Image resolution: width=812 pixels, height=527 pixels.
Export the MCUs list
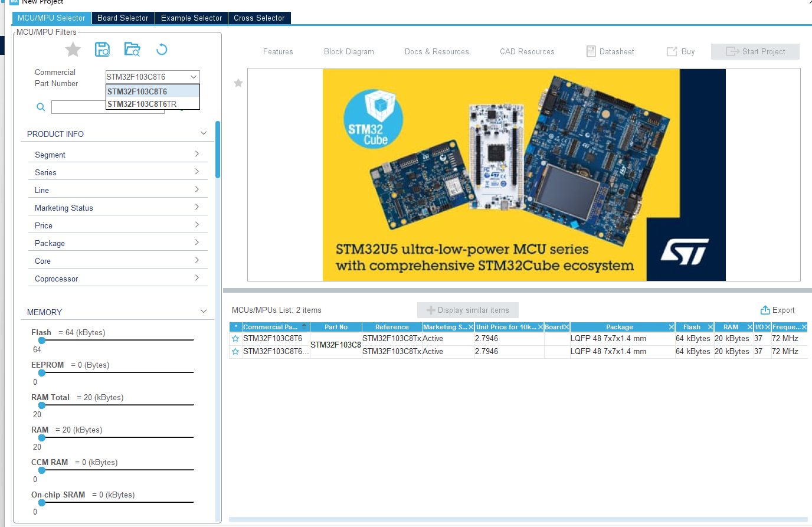777,310
